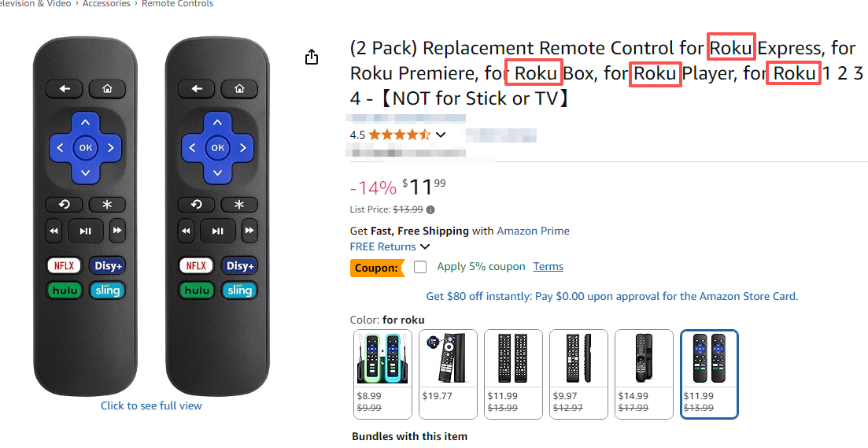Expand the FREE Returns chevron

click(x=425, y=247)
